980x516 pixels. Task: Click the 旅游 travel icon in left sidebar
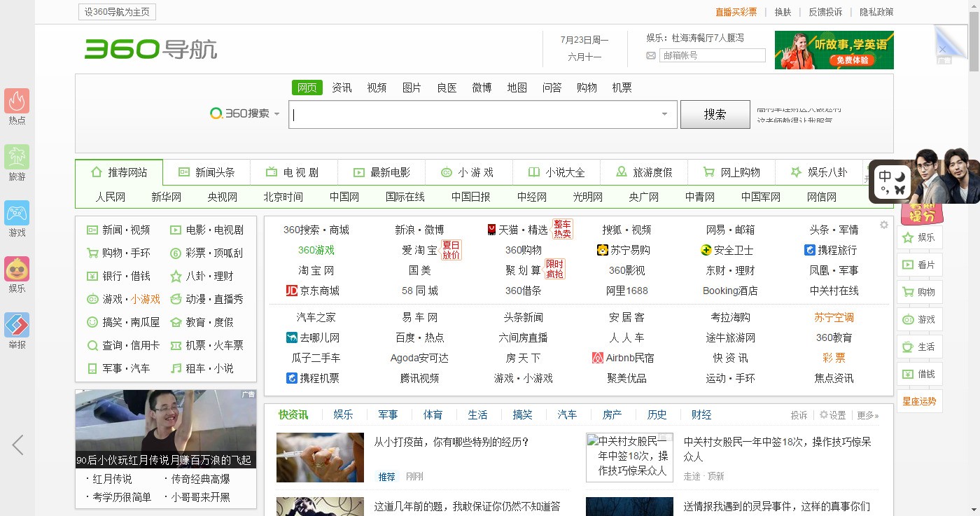coord(16,158)
